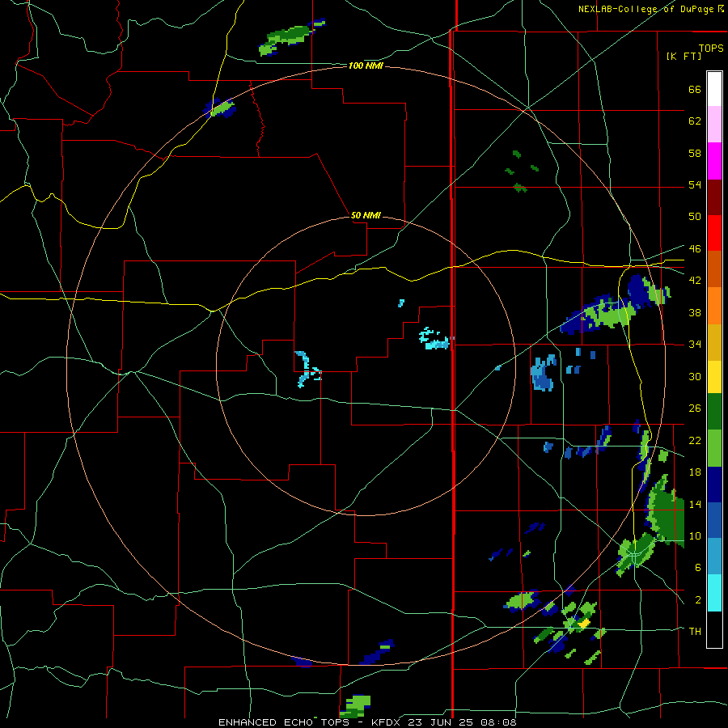Click the legend value '6'
728x728 pixels.
[x=697, y=568]
